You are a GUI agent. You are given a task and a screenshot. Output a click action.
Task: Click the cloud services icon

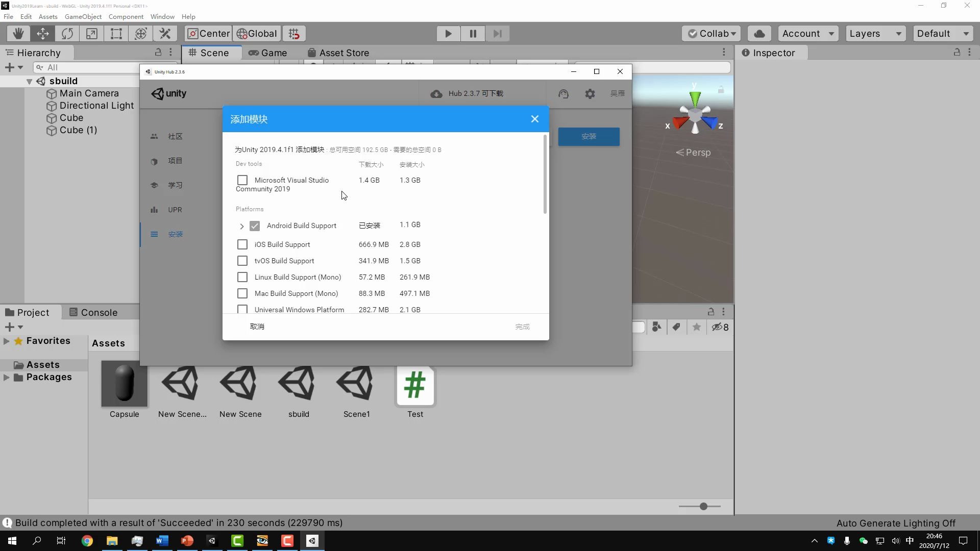pyautogui.click(x=759, y=33)
